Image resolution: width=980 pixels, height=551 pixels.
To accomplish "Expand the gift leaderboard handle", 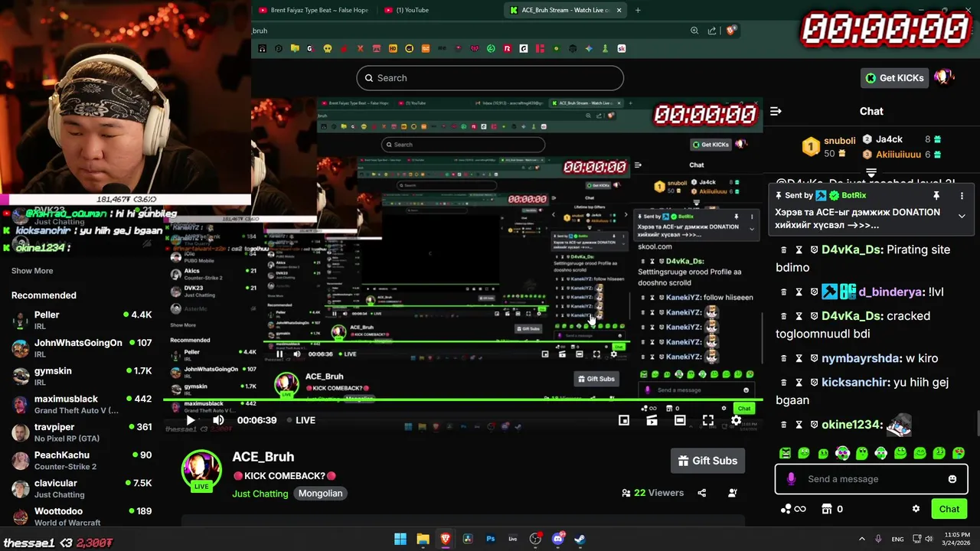I will pyautogui.click(x=871, y=173).
